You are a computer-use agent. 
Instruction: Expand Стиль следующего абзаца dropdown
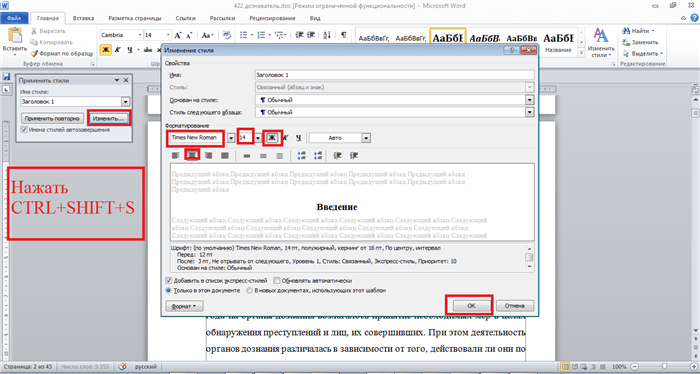click(529, 112)
